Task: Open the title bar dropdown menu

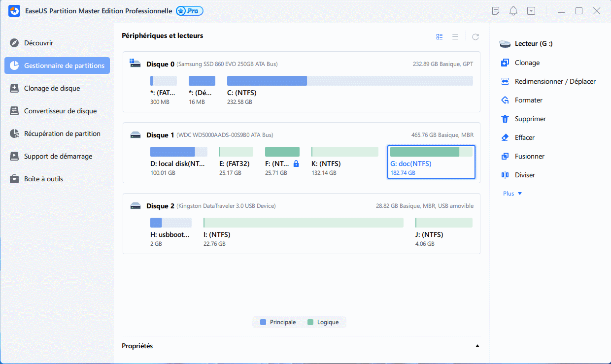Action: tap(531, 11)
